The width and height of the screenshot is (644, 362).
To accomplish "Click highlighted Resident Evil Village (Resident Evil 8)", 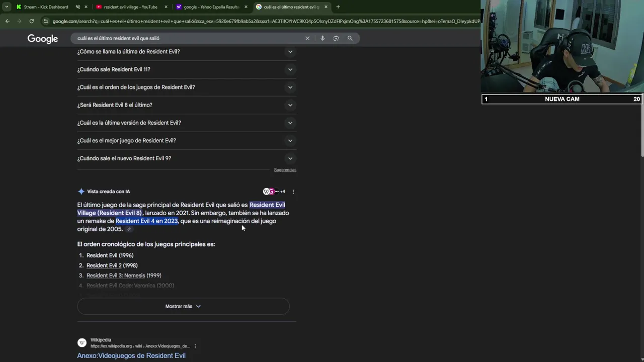I will [181, 209].
